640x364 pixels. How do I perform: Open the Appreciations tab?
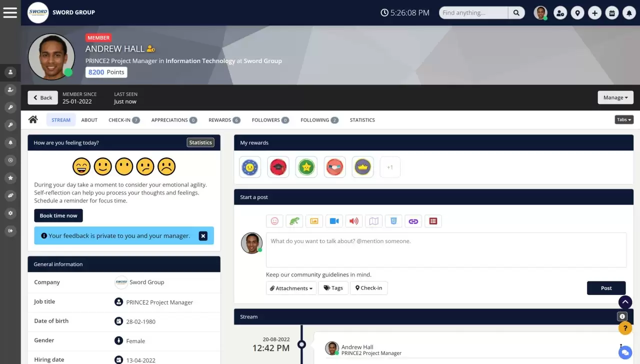(174, 119)
